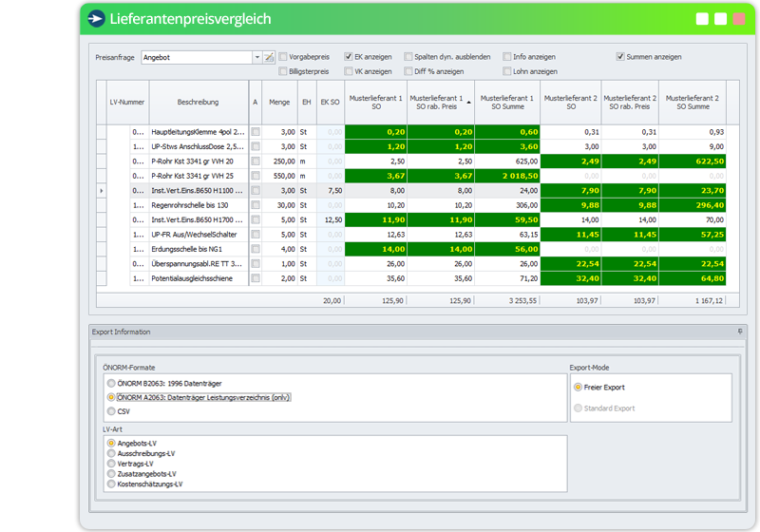
Task: Click the EK SO column header
Action: [x=330, y=103]
